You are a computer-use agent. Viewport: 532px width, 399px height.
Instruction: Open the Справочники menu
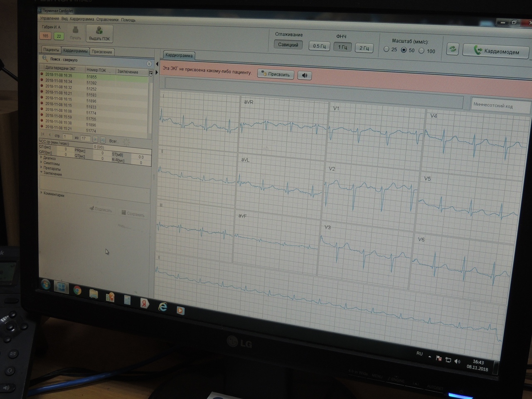(x=107, y=20)
